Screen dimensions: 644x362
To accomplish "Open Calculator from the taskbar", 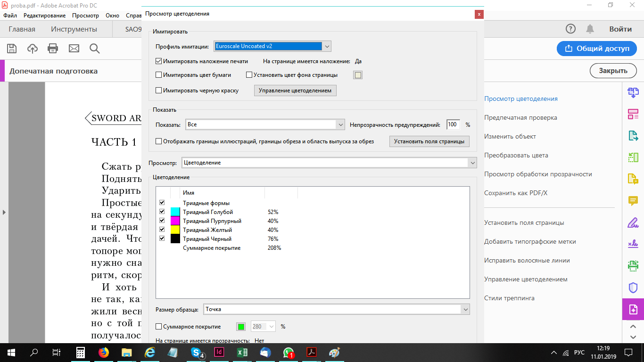I will [x=81, y=352].
